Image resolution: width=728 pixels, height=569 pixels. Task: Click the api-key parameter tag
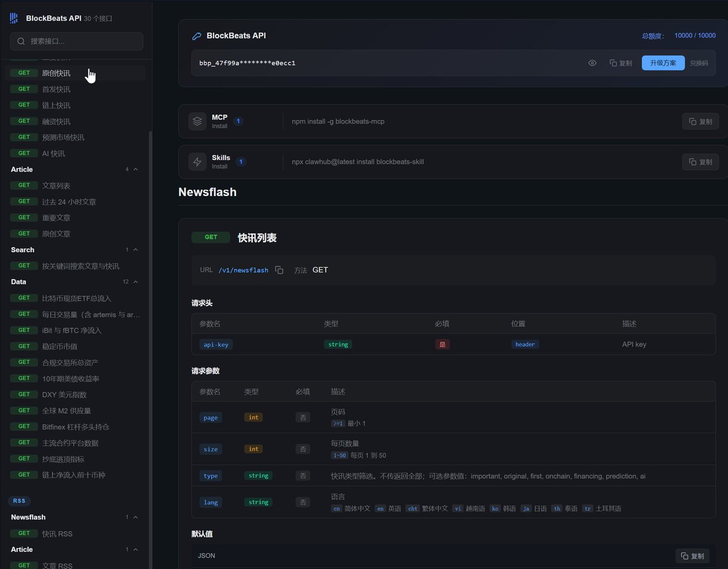tap(216, 344)
